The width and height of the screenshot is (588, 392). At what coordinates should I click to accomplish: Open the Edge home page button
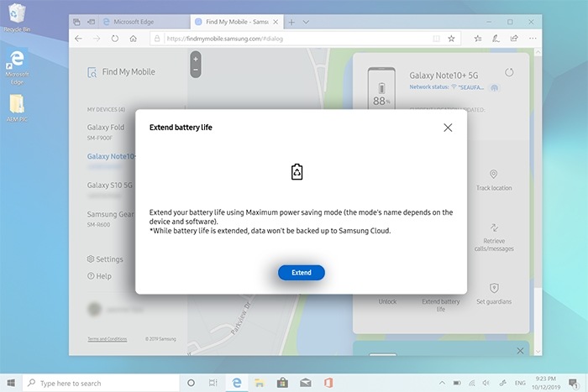click(x=133, y=39)
